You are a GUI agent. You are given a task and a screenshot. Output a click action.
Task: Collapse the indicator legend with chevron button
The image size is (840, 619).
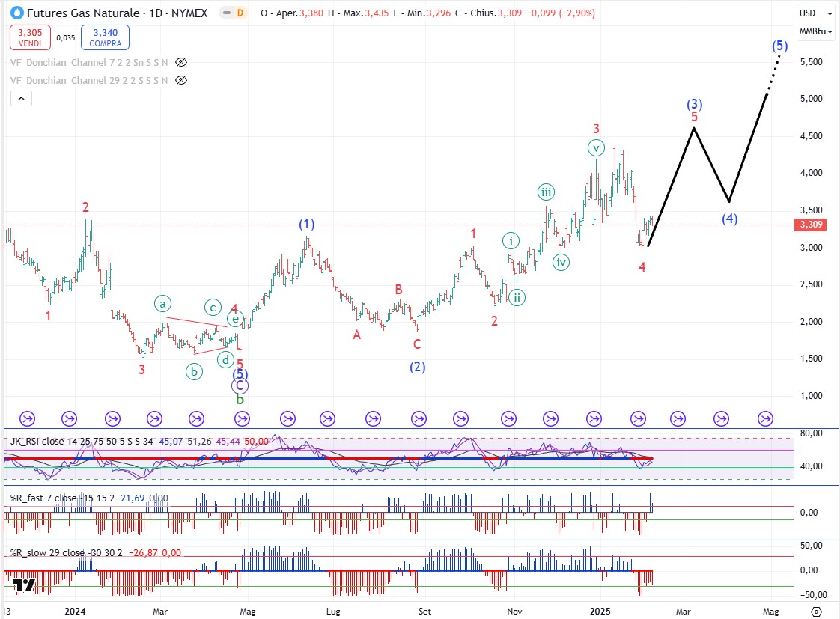click(20, 98)
